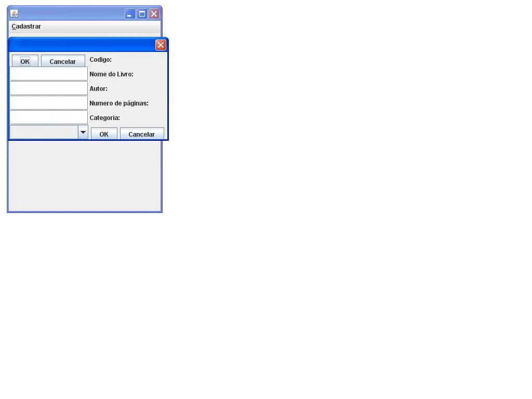
Task: Click the Cancelar button beside category dropdown
Action: (142, 134)
